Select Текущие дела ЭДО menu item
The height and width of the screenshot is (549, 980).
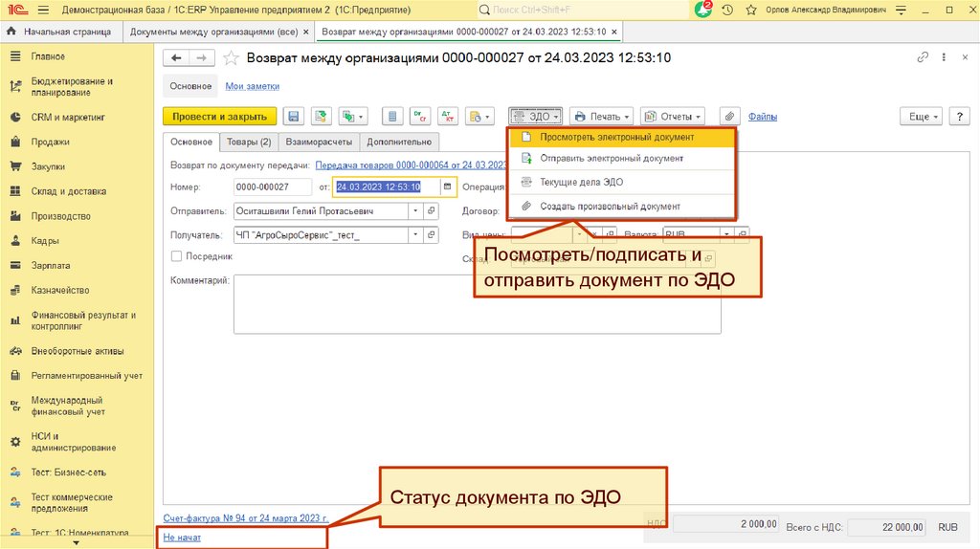622,182
